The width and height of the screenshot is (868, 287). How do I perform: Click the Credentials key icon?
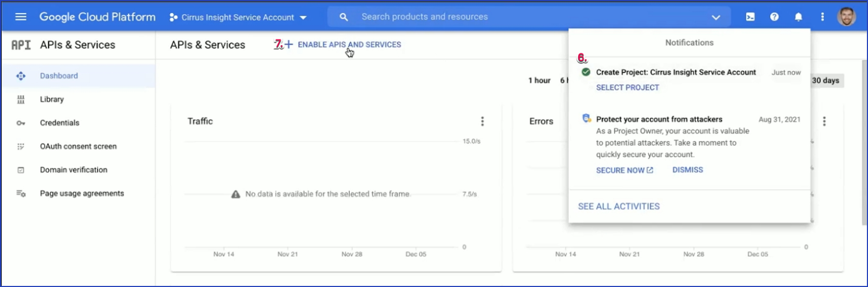click(x=21, y=123)
